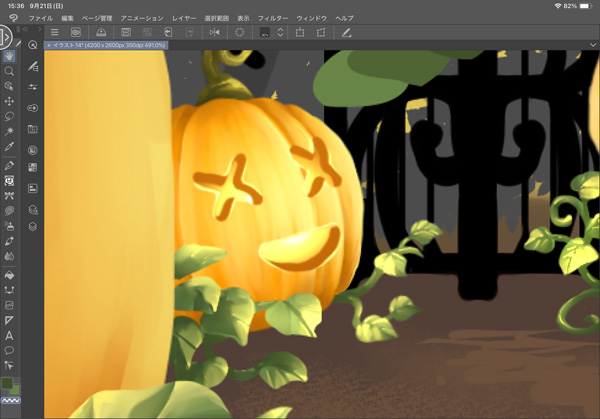Select the Move Layer tool

click(x=9, y=101)
